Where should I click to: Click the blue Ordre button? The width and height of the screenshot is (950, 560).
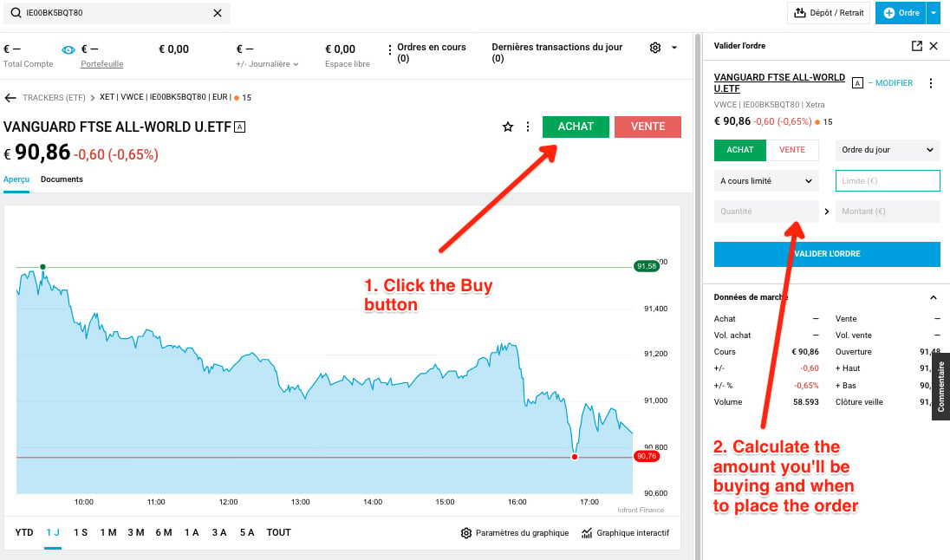tap(901, 13)
